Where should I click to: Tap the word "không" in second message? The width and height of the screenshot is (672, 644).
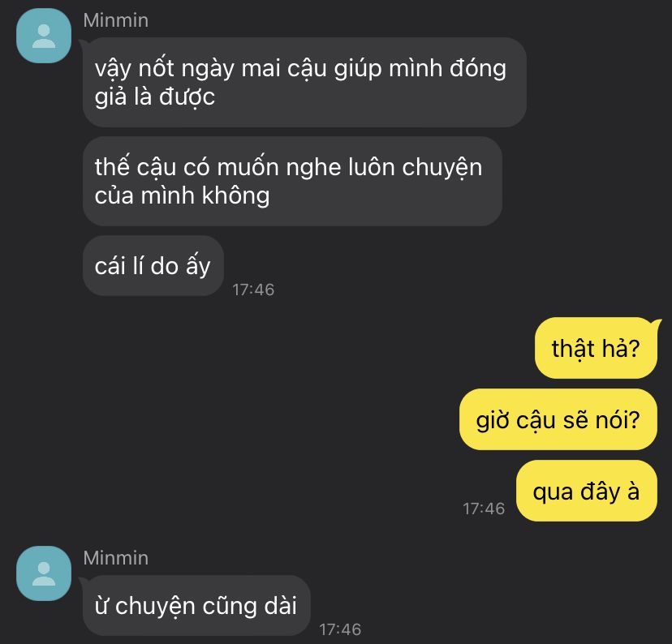point(235,196)
